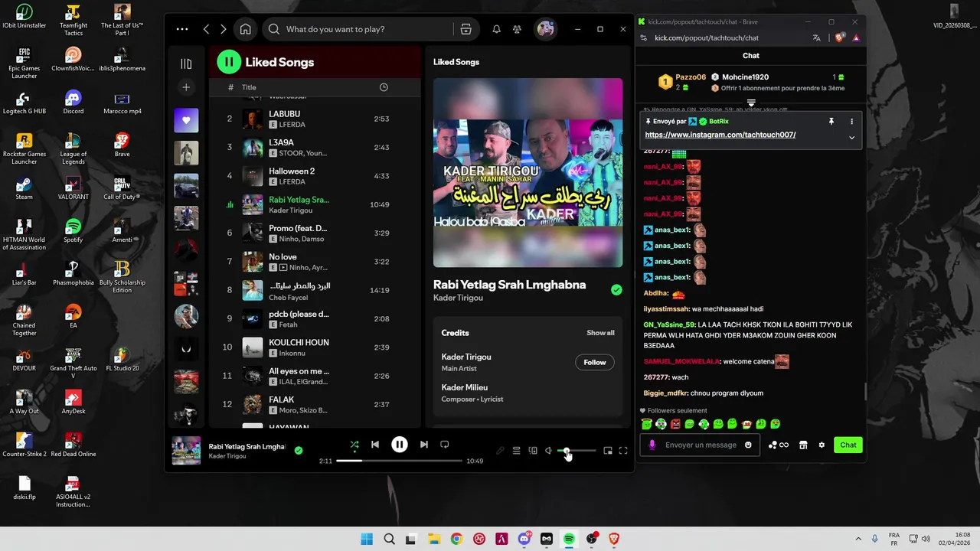Toggle repeat in the player bar

tap(444, 445)
